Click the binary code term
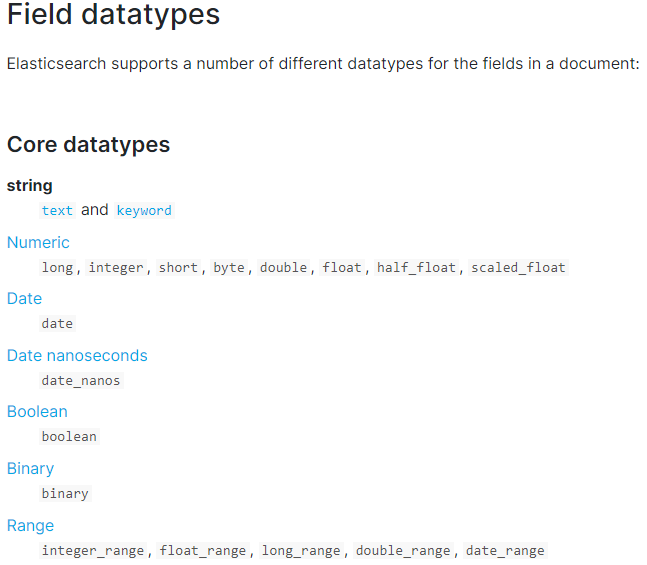This screenshot has width=647, height=565. (x=65, y=494)
